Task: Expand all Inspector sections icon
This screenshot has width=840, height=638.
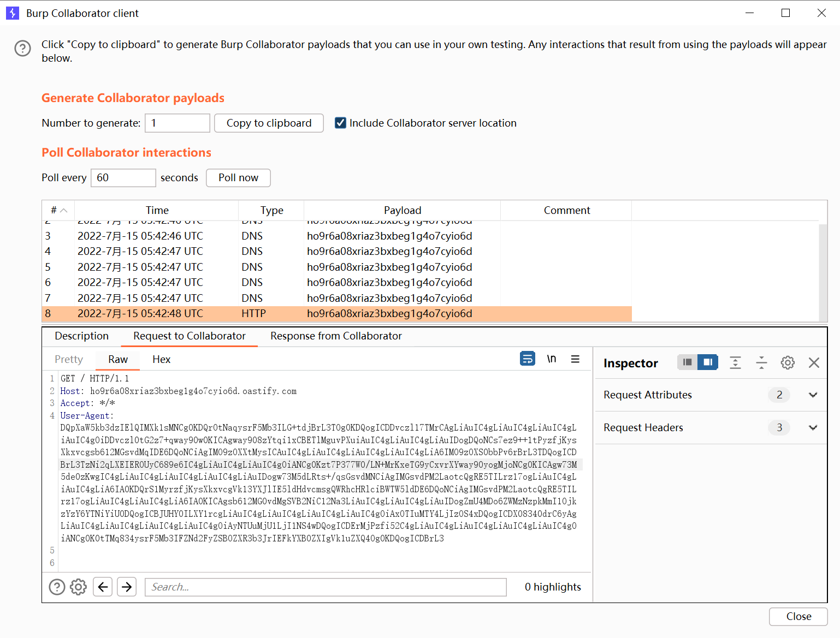Action: click(x=736, y=362)
